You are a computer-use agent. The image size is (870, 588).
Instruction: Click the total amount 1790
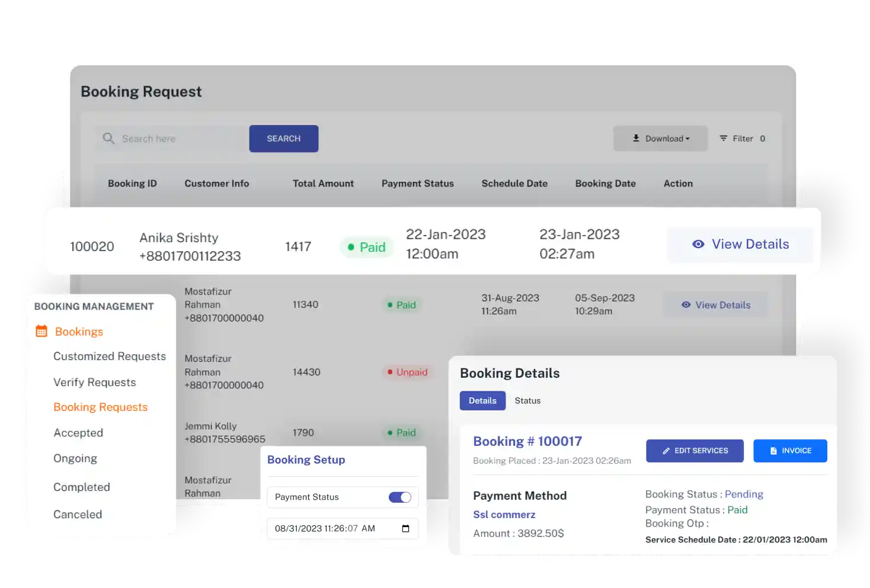303,433
